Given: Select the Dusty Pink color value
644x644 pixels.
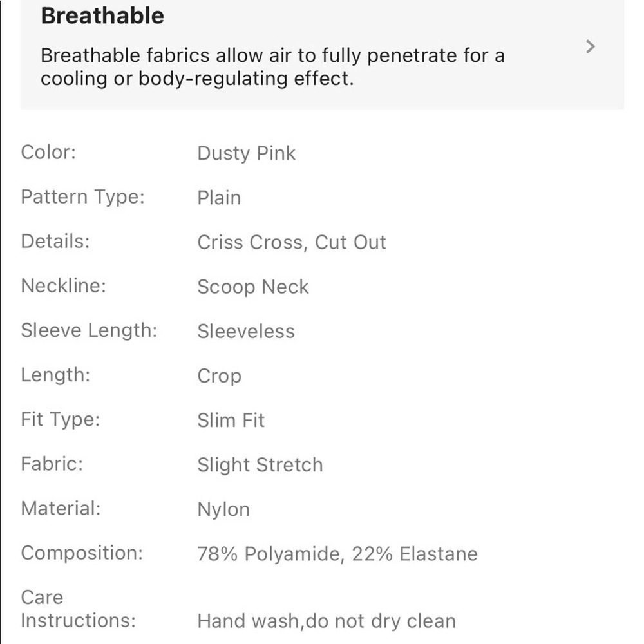Looking at the screenshot, I should (246, 153).
